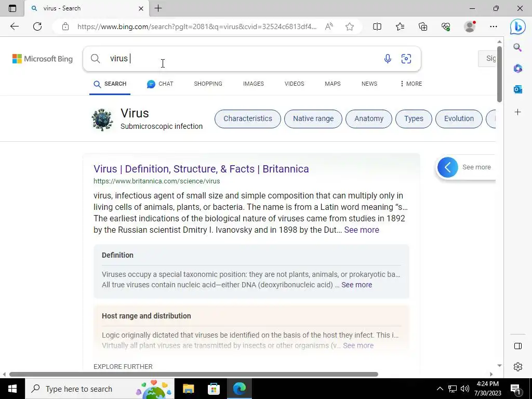Expand See more after the Britannica snippet
Screen dimensions: 532x399
pos(362,230)
